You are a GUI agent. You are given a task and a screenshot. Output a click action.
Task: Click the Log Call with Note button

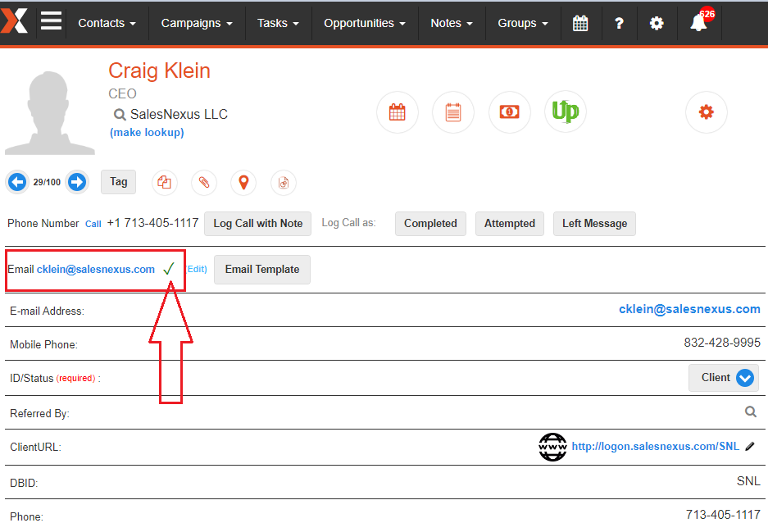[258, 223]
